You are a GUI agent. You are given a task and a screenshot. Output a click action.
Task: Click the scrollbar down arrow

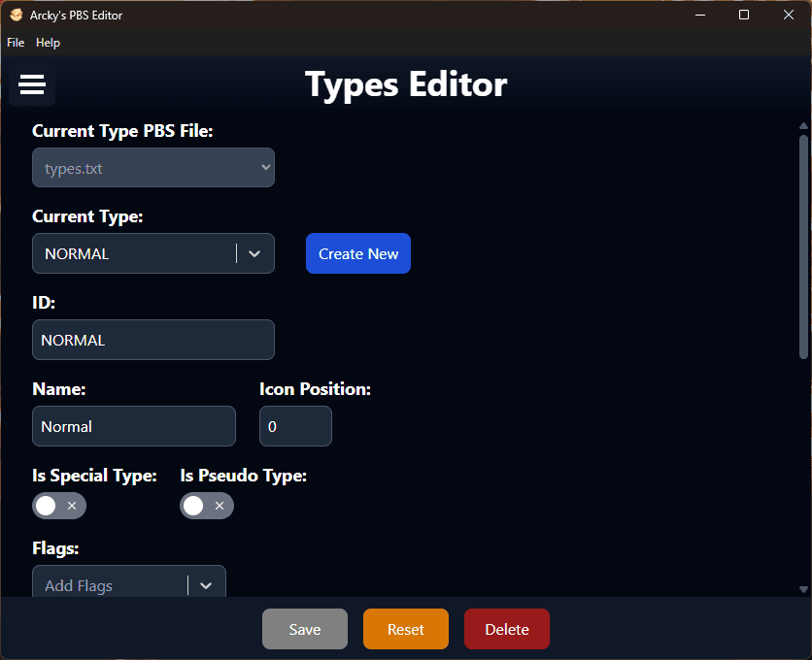click(803, 588)
